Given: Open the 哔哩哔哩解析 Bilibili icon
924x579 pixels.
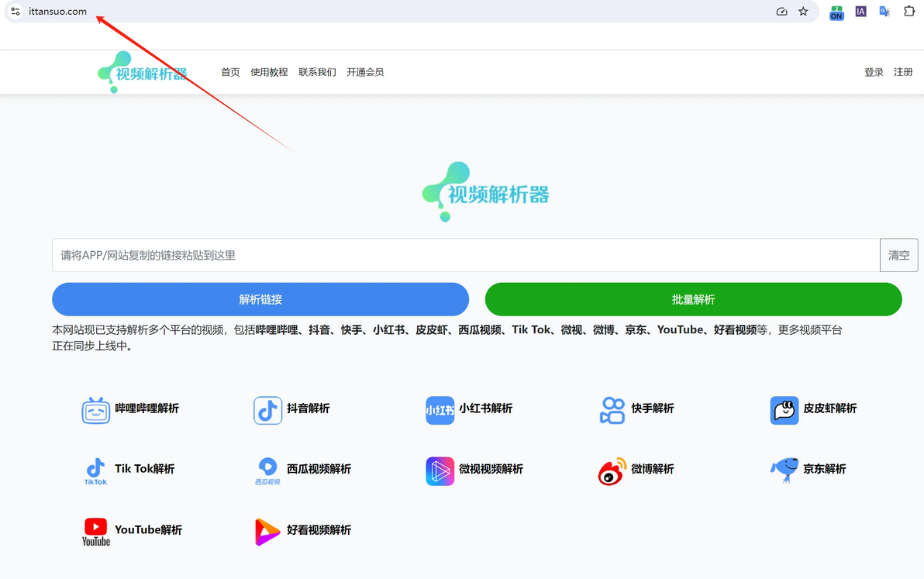Looking at the screenshot, I should pos(95,410).
